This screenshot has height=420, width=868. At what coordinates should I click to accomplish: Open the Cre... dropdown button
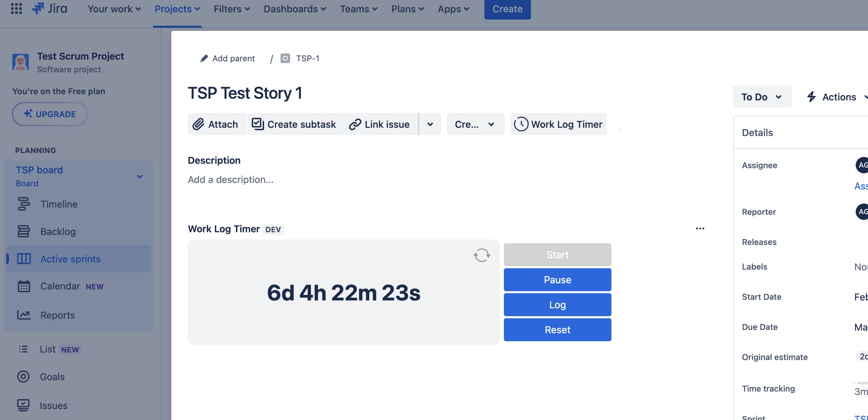click(x=475, y=124)
